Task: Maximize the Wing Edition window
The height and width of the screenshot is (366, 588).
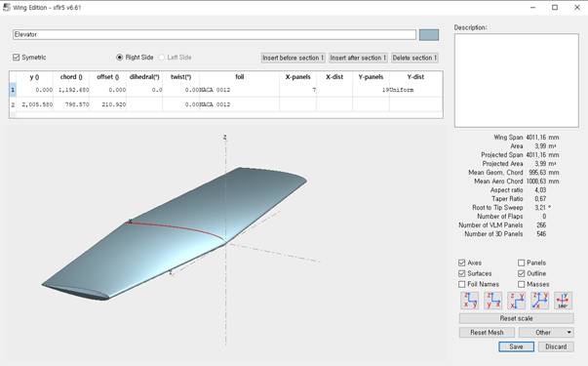Action: [x=555, y=7]
